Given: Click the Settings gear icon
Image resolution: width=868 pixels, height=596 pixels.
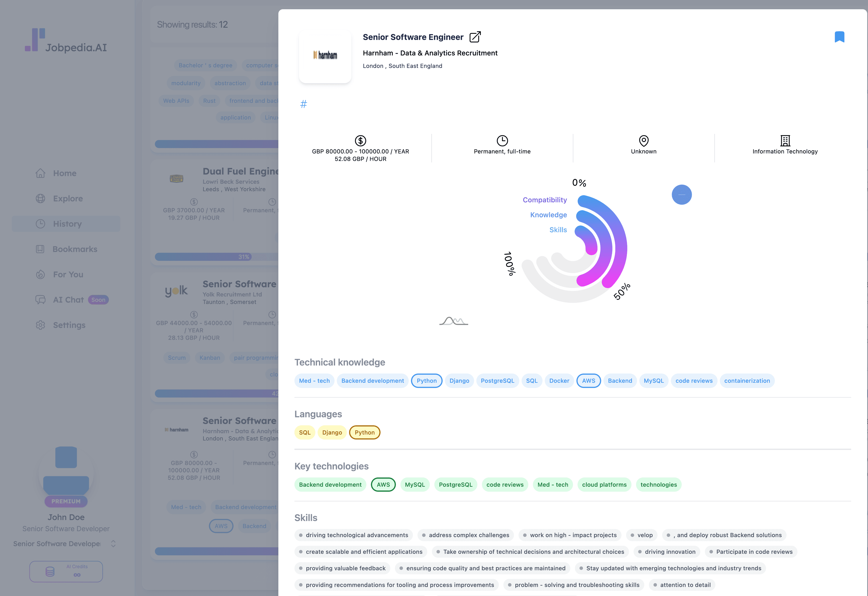Looking at the screenshot, I should click(40, 325).
